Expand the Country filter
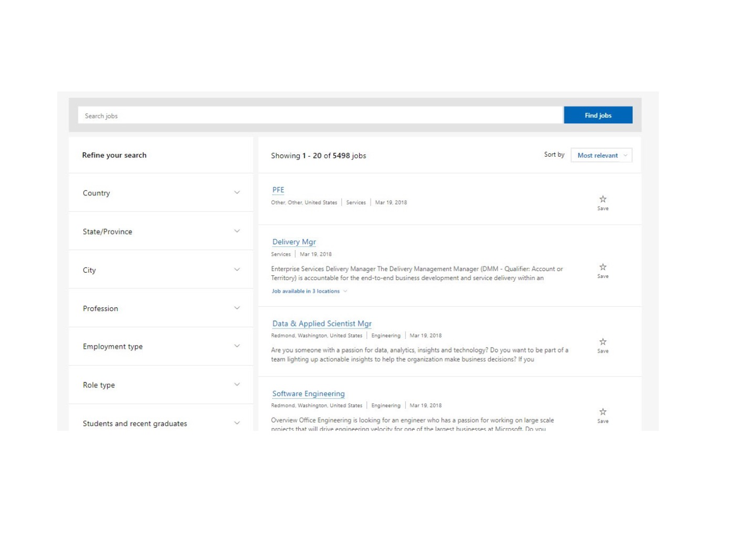The height and width of the screenshot is (538, 756). pos(161,192)
